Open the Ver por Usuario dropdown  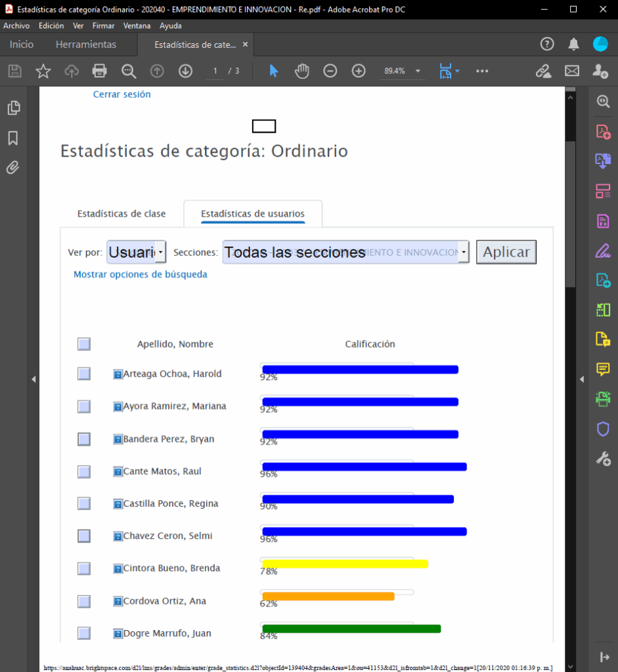pos(161,252)
